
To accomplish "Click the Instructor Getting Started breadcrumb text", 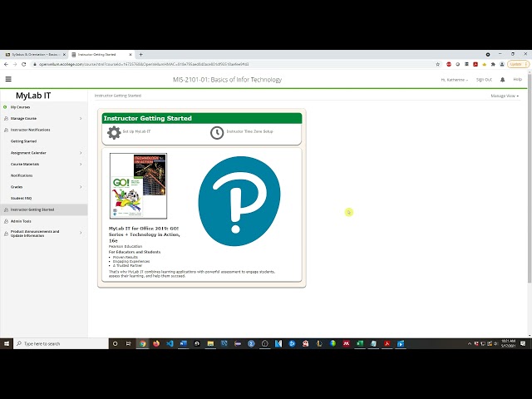I will point(118,96).
